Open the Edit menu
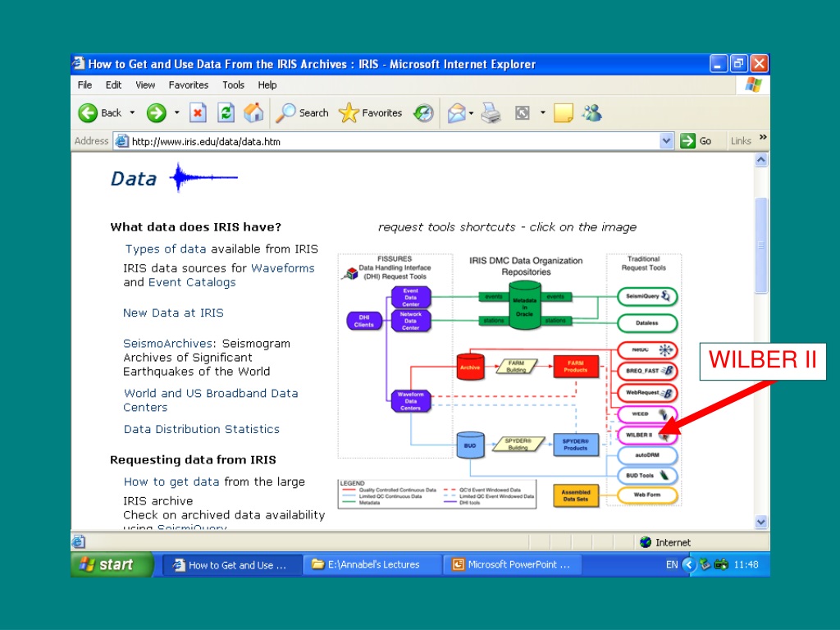The width and height of the screenshot is (840, 630). tap(113, 84)
